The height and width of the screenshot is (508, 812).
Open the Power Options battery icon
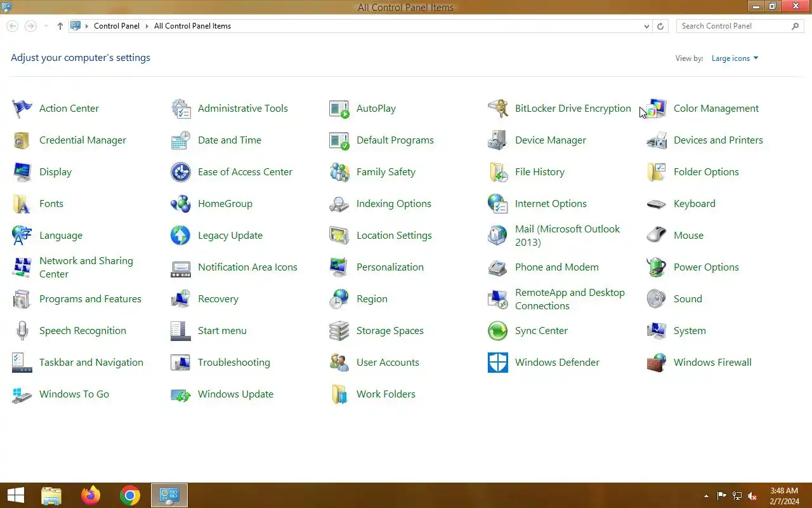657,267
